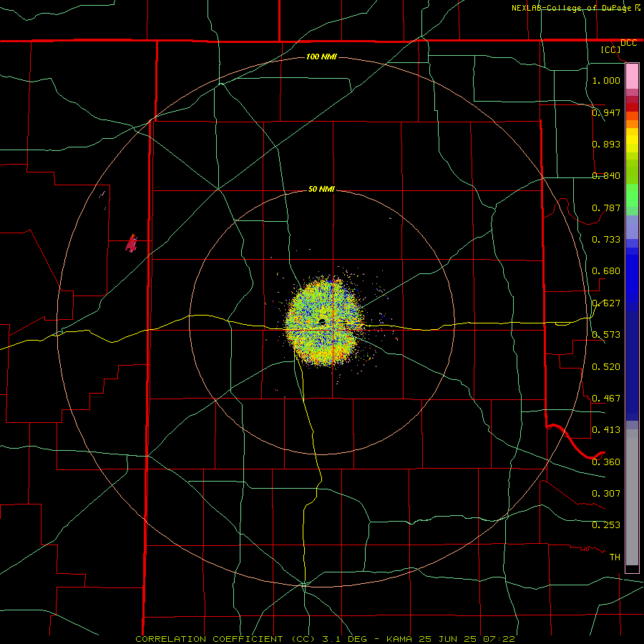Click the KAMA 25 JUN 25 07:22 timestamp
The image size is (644, 644).
tap(451, 639)
